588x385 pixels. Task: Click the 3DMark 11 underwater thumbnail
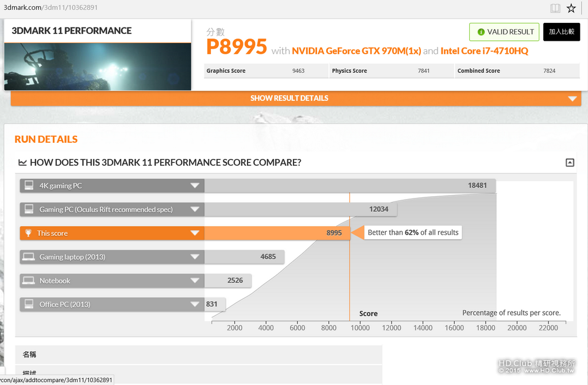tap(98, 67)
